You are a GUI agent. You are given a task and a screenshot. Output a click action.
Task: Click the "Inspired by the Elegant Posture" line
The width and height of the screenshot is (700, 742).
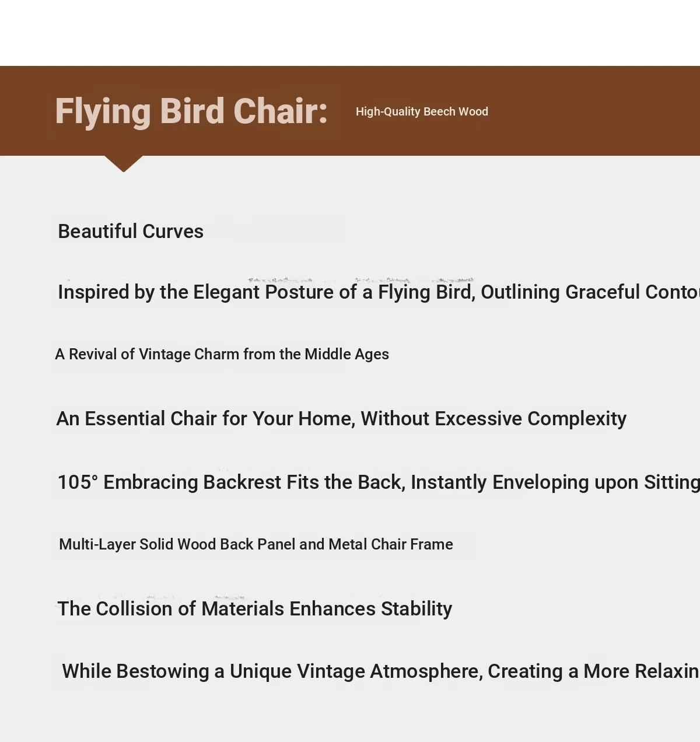pyautogui.click(x=379, y=292)
